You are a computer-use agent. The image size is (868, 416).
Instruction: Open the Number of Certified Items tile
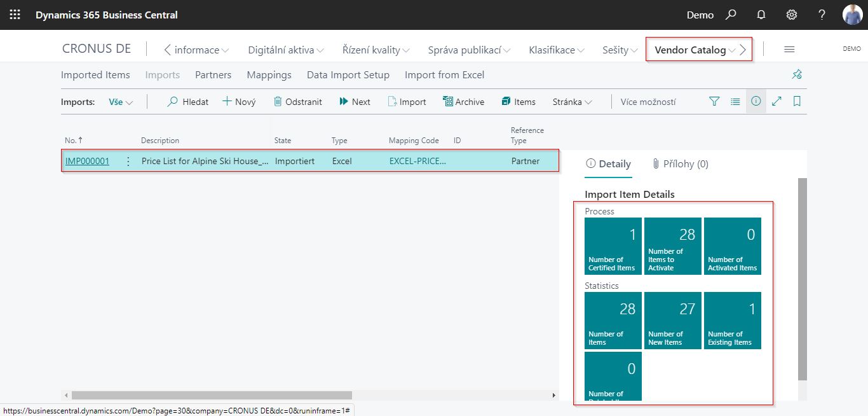(x=613, y=246)
